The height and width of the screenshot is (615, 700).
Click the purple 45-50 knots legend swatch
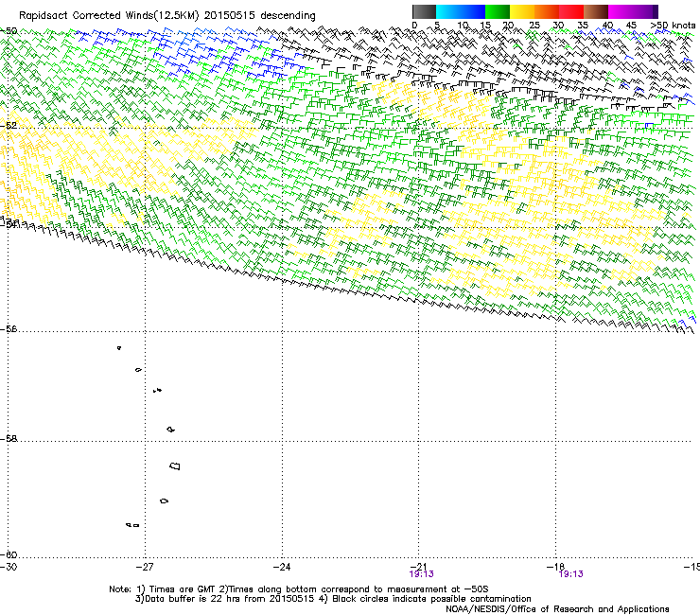(645, 11)
